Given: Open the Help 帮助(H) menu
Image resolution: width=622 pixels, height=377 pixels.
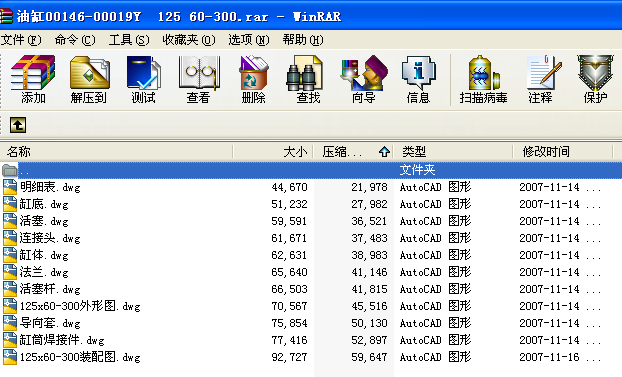Looking at the screenshot, I should click(x=303, y=40).
